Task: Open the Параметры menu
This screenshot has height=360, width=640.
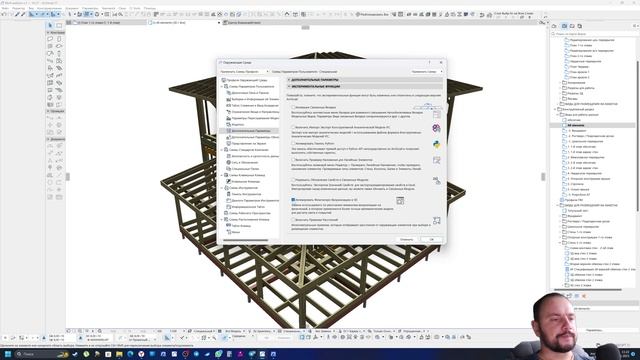Action: pyautogui.click(x=90, y=8)
